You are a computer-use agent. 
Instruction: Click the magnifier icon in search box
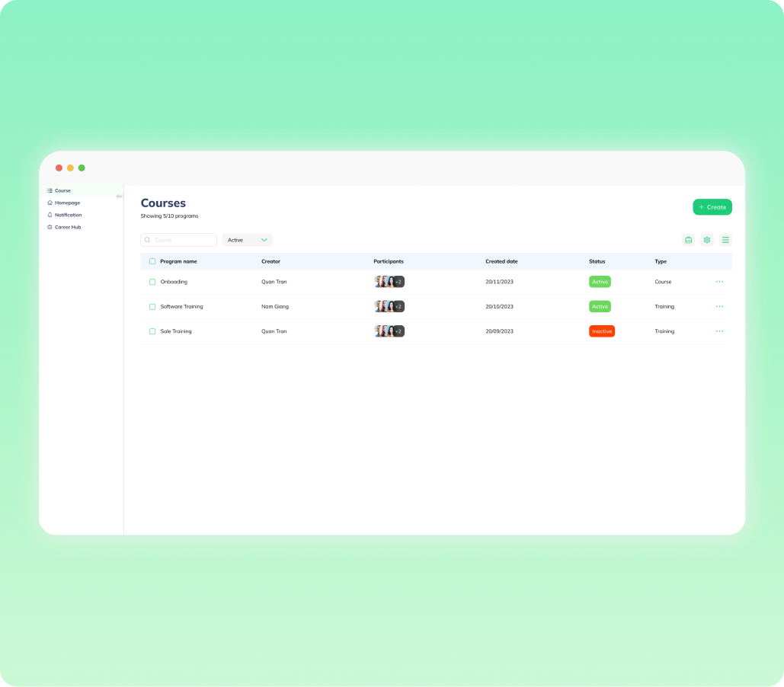pyautogui.click(x=148, y=240)
